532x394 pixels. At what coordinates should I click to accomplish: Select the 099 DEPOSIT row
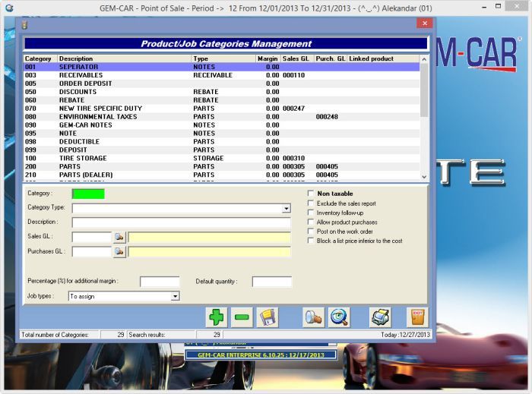(222, 150)
